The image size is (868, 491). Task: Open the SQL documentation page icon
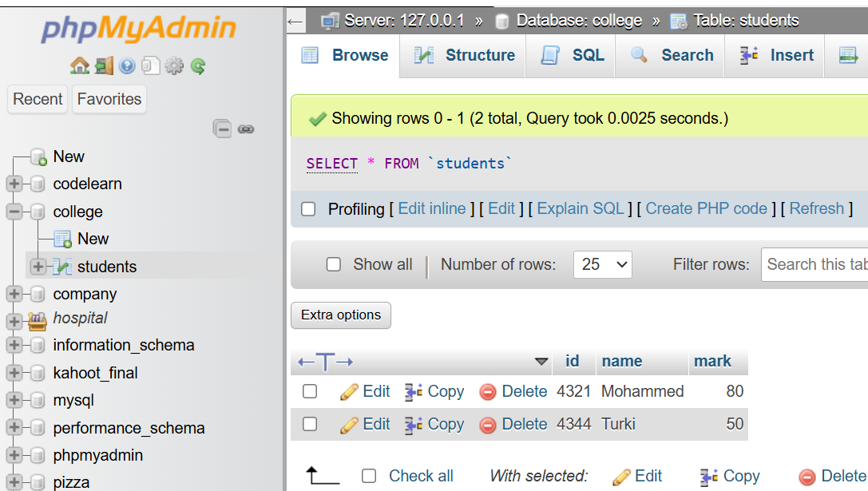tap(150, 66)
